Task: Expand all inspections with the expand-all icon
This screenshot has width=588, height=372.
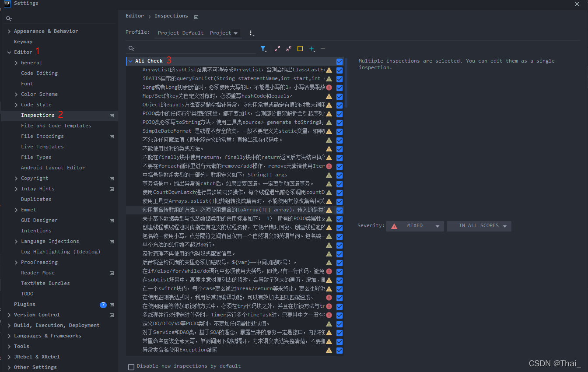Action: [277, 49]
